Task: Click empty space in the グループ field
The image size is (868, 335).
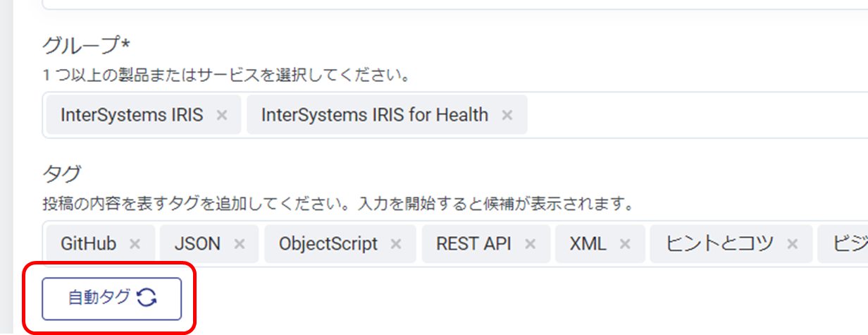Action: [x=690, y=115]
